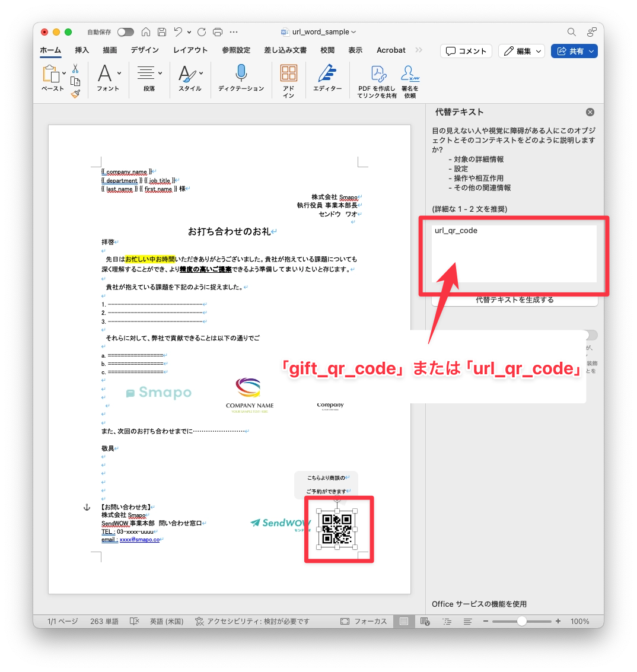637x672 pixels.
Task: Click the お打ち合わせのお礼 heading
Action: click(x=230, y=231)
